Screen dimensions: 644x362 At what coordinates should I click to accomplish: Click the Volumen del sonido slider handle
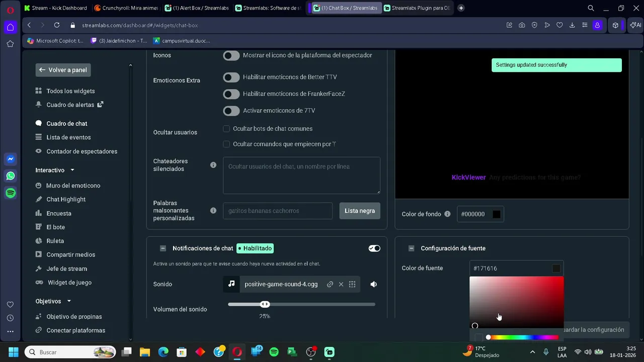click(265, 304)
